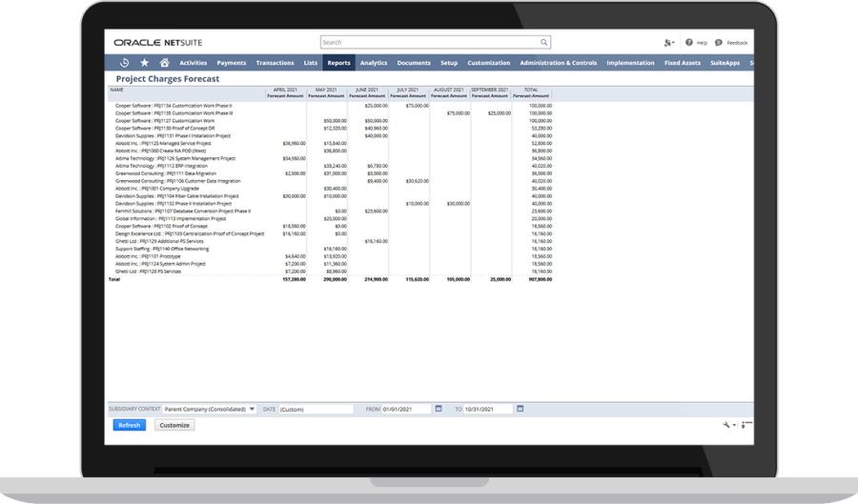Select row PRJ1112 ERP Integration
858x504 pixels.
click(x=331, y=166)
